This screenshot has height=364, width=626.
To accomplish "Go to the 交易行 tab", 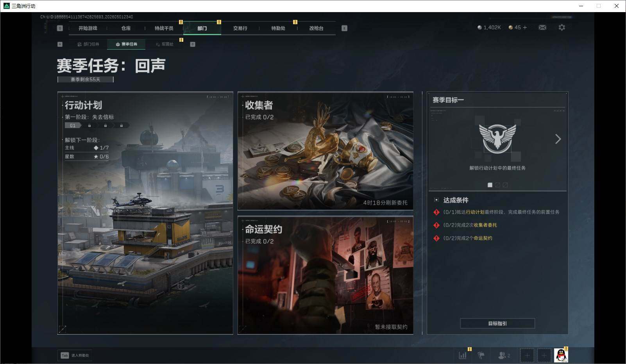I will [240, 28].
